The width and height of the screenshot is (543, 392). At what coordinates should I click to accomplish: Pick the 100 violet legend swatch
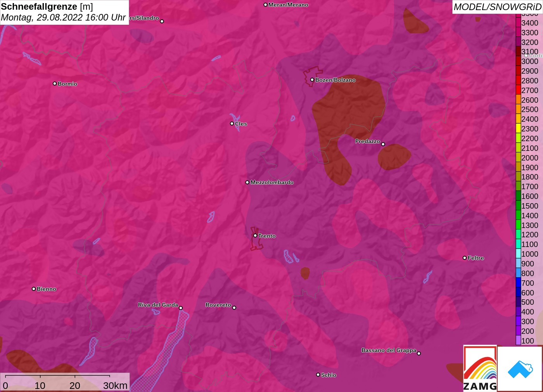pyautogui.click(x=518, y=340)
